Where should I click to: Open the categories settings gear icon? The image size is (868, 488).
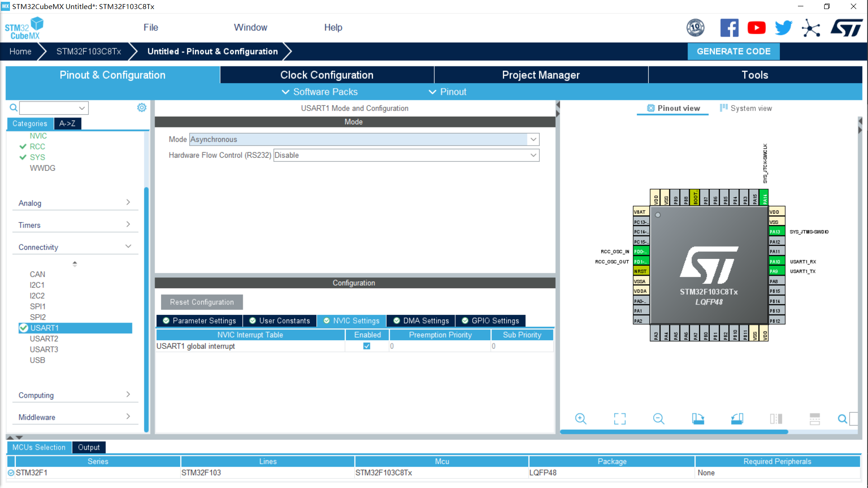142,108
